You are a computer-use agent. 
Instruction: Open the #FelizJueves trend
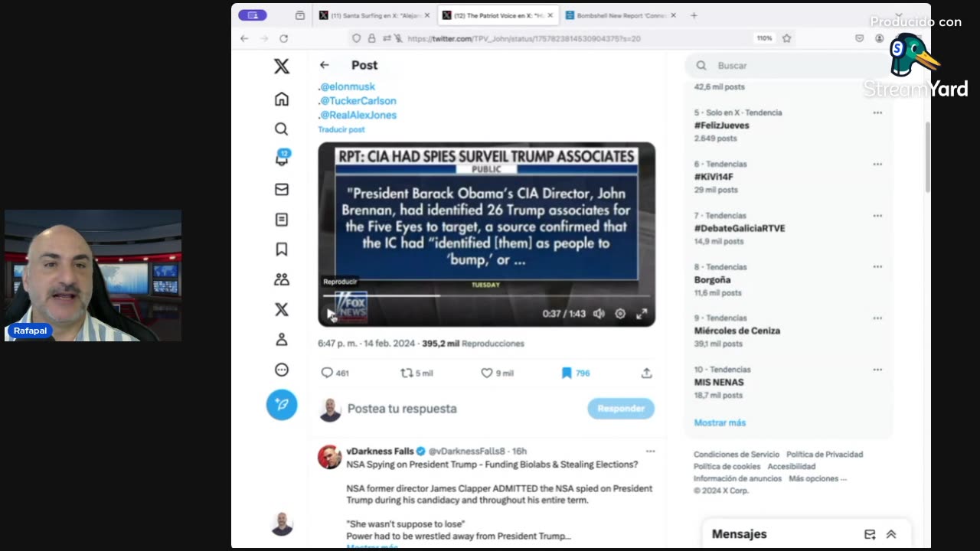tap(721, 126)
